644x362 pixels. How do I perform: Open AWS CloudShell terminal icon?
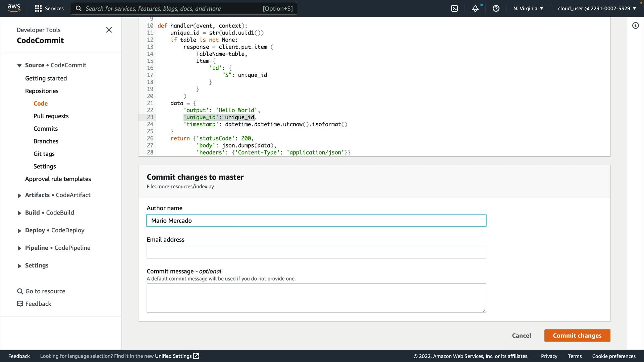pyautogui.click(x=454, y=8)
